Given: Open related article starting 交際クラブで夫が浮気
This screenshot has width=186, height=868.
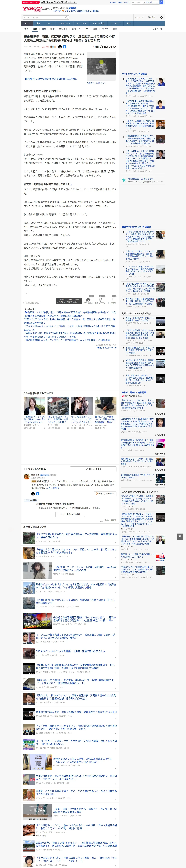Looking at the screenshot, I should tap(69, 321).
